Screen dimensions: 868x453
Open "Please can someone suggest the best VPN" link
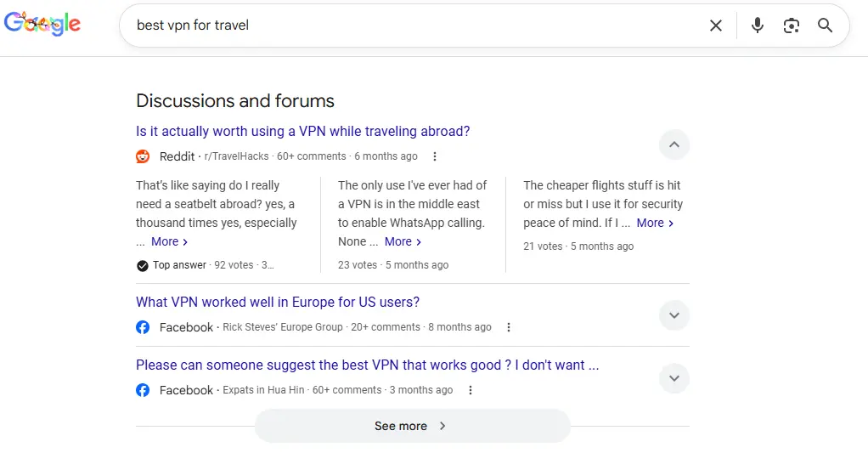click(x=367, y=365)
